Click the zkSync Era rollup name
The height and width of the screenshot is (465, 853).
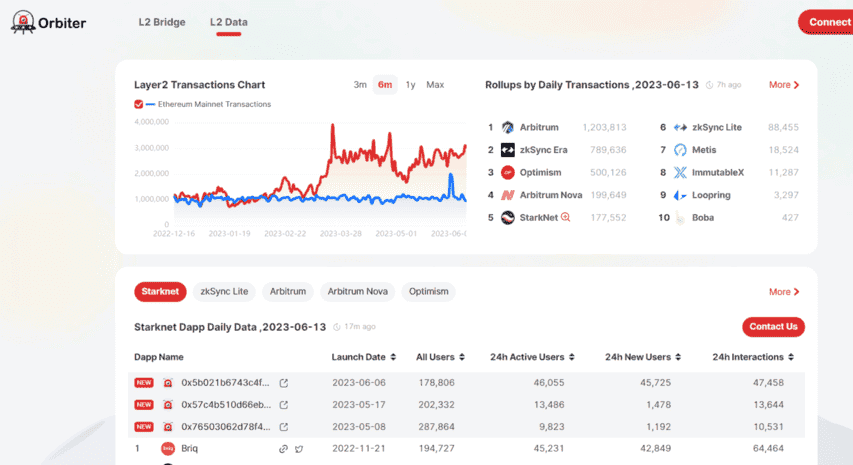543,150
